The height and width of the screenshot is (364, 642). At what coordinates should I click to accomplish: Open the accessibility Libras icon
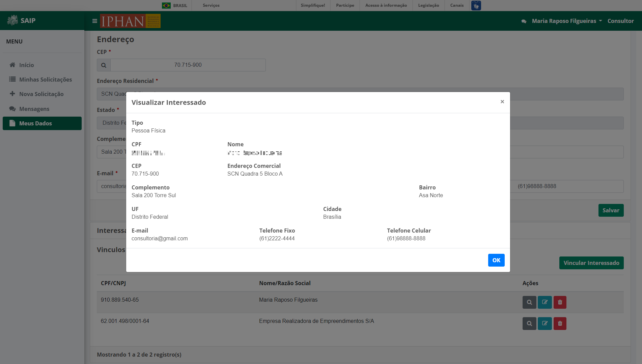[476, 5]
